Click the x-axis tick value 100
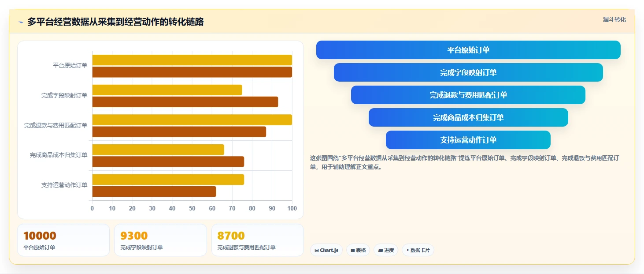 pyautogui.click(x=292, y=208)
